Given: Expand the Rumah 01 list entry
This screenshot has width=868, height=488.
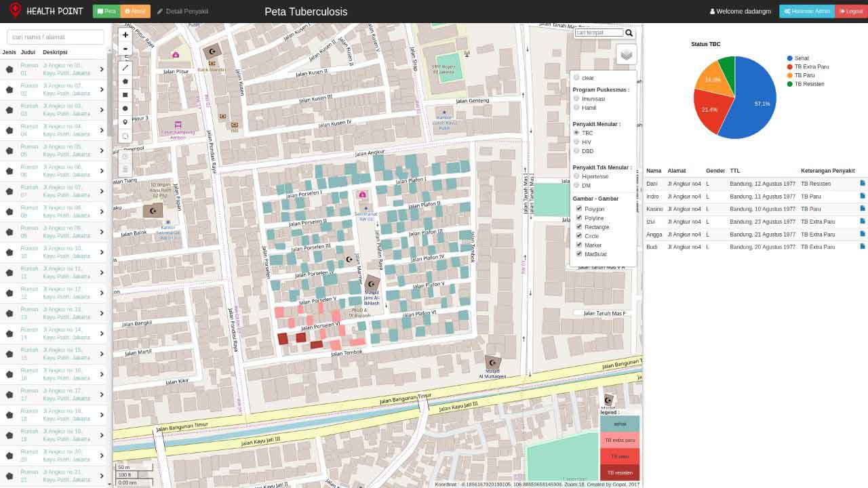Looking at the screenshot, I should 102,69.
